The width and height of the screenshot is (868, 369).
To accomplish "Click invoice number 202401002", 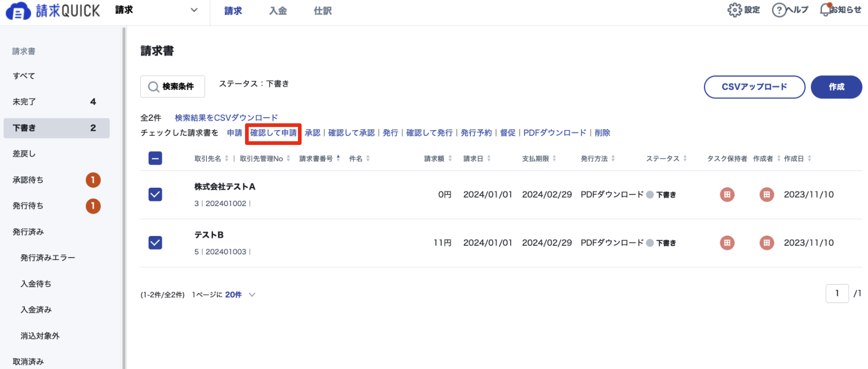I will (226, 203).
